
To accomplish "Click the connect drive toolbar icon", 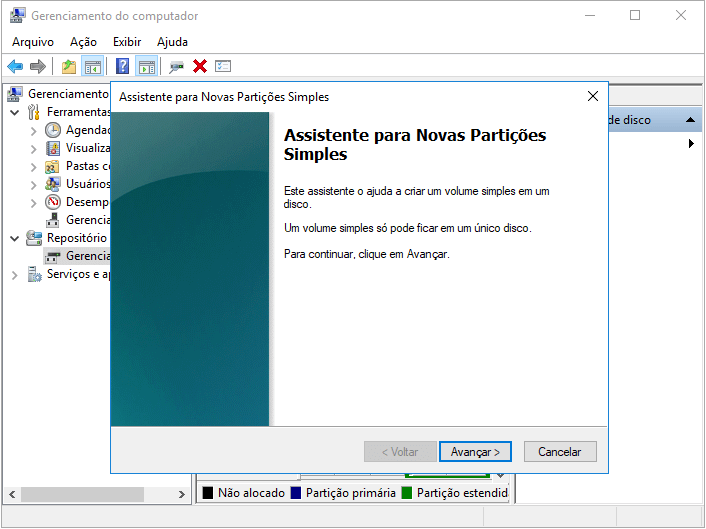I will coord(176,67).
